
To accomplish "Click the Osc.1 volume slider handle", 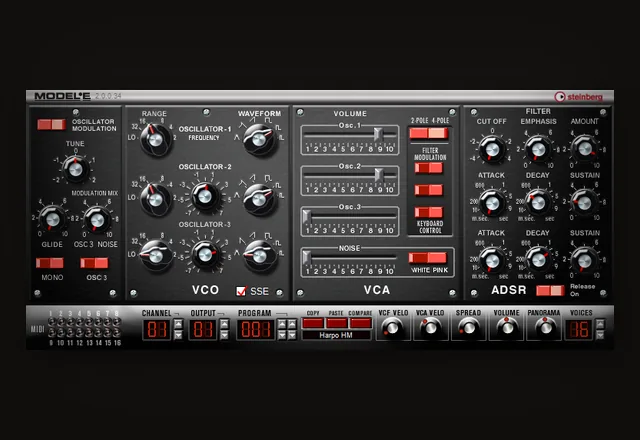I will (x=378, y=134).
